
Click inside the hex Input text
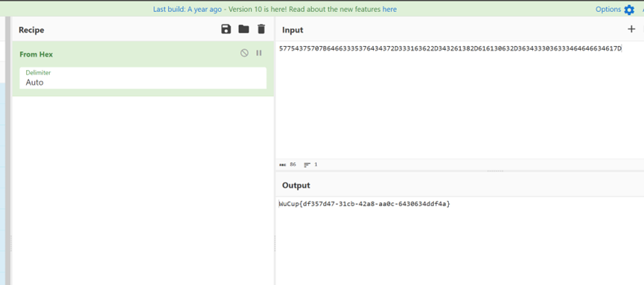(450, 49)
